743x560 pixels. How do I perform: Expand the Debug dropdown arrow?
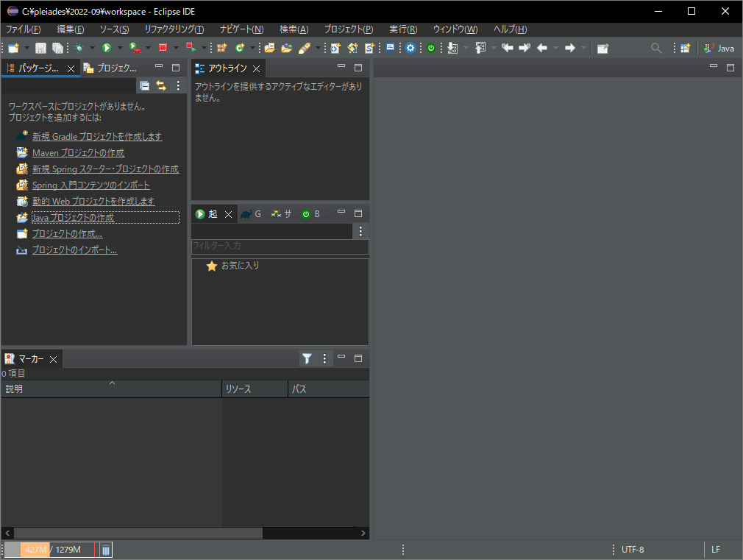(93, 48)
